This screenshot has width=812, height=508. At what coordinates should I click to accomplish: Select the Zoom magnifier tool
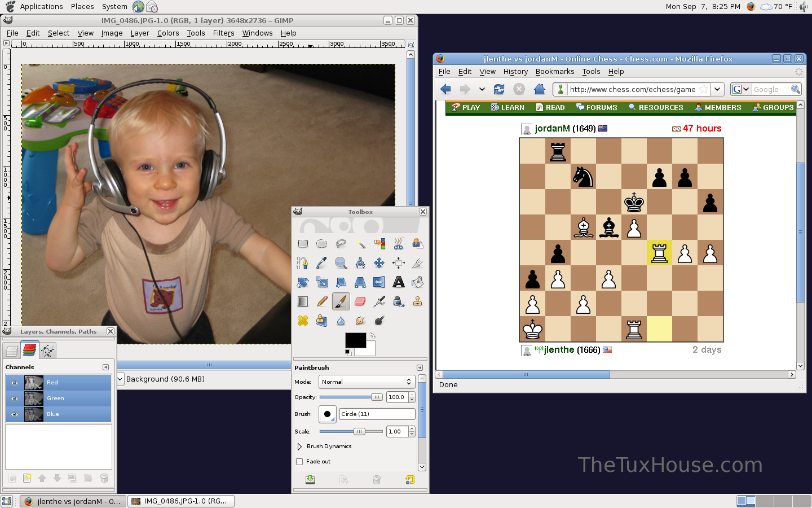(341, 263)
